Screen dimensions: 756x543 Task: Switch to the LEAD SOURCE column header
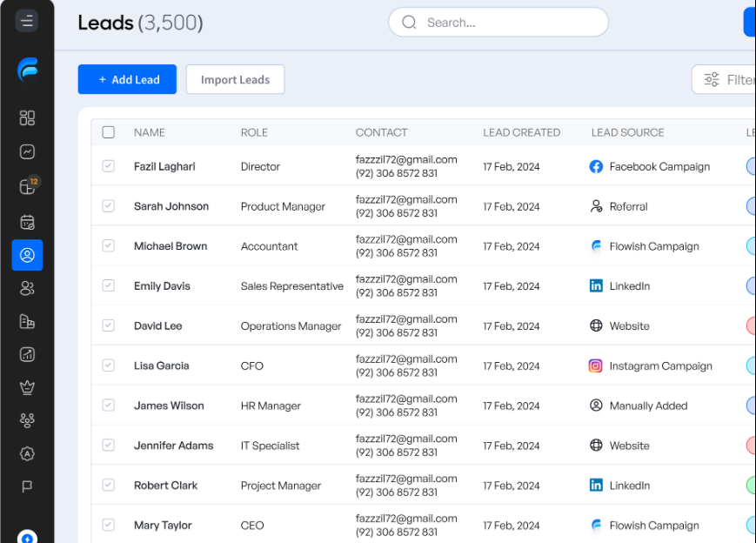point(627,132)
